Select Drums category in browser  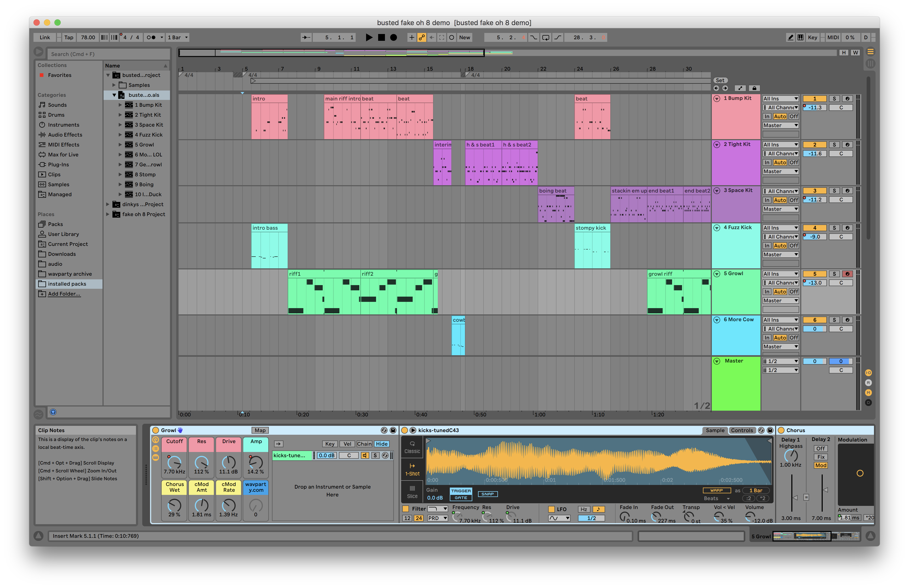56,115
